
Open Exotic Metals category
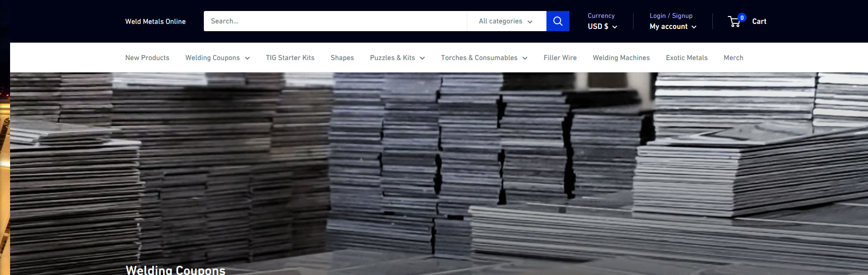(687, 58)
